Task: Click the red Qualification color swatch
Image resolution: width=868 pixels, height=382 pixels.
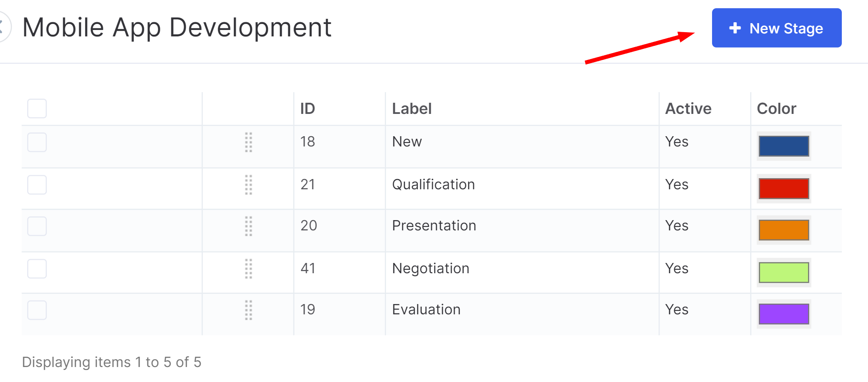Action: pyautogui.click(x=784, y=188)
